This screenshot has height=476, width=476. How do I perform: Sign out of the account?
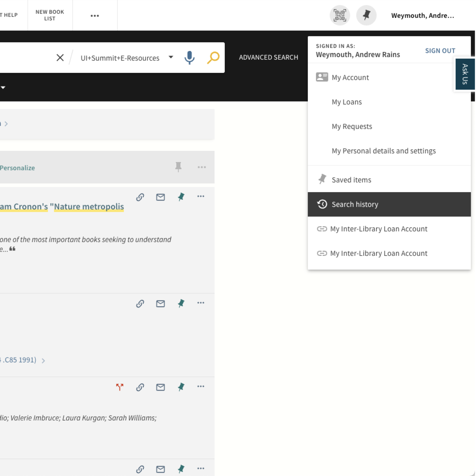440,51
